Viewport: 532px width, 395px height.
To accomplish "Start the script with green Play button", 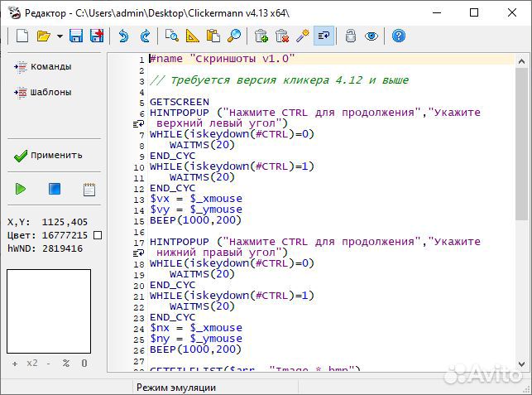I will point(21,189).
